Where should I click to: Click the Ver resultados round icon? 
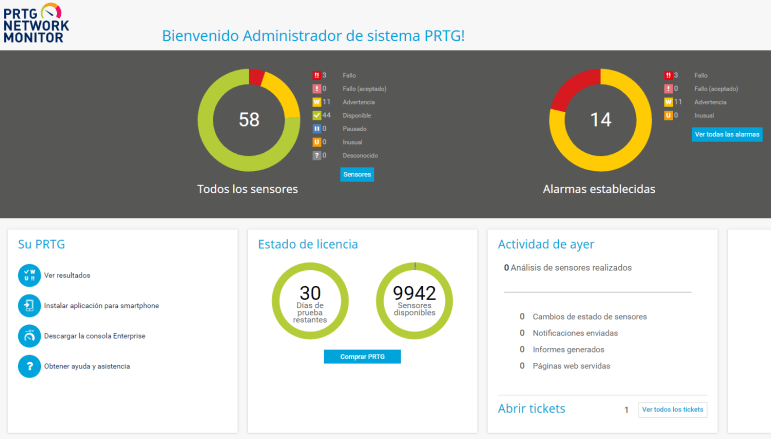[x=29, y=275]
